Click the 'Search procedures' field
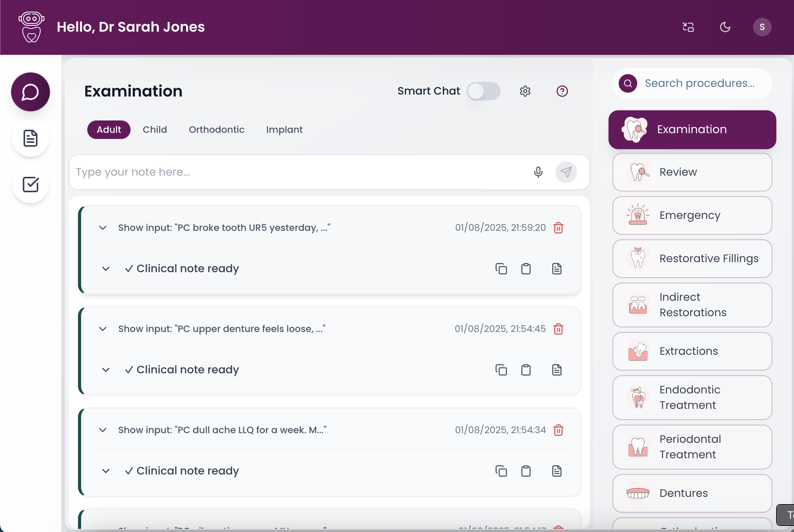794x532 pixels. 699,83
